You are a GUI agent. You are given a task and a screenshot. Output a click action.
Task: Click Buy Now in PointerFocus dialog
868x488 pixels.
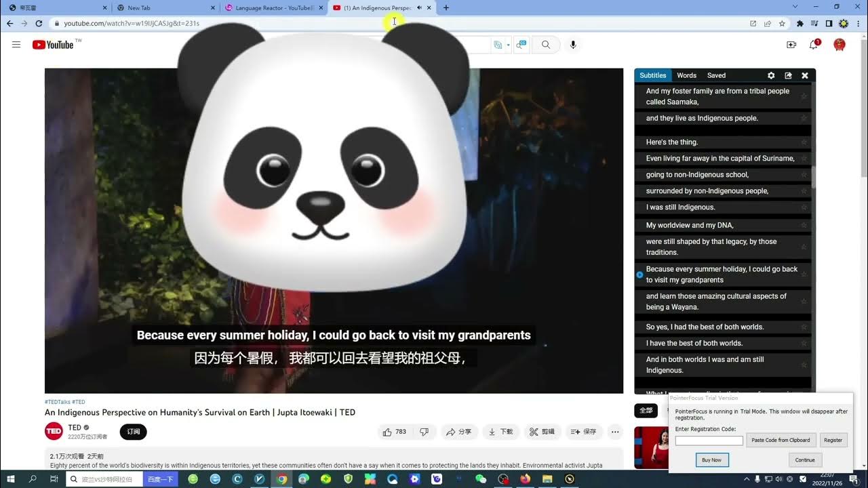(712, 460)
